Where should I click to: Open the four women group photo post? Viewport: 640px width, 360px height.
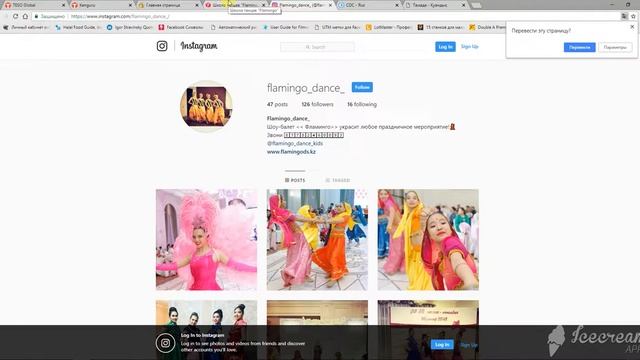(207, 313)
